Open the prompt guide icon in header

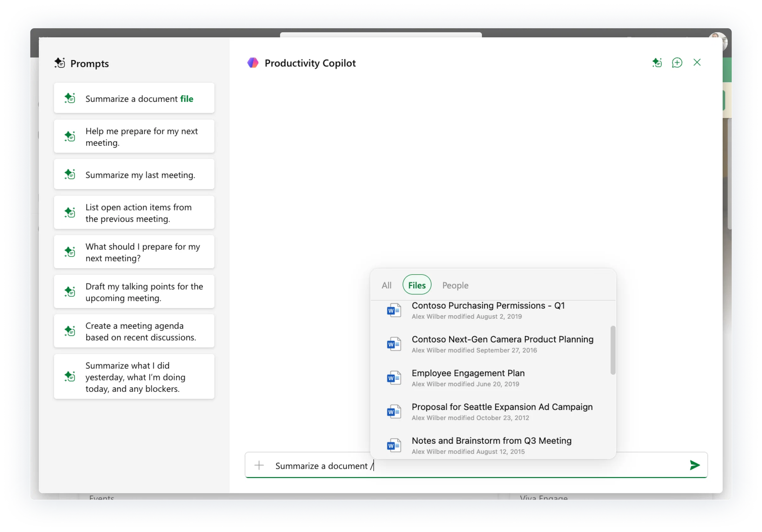657,63
